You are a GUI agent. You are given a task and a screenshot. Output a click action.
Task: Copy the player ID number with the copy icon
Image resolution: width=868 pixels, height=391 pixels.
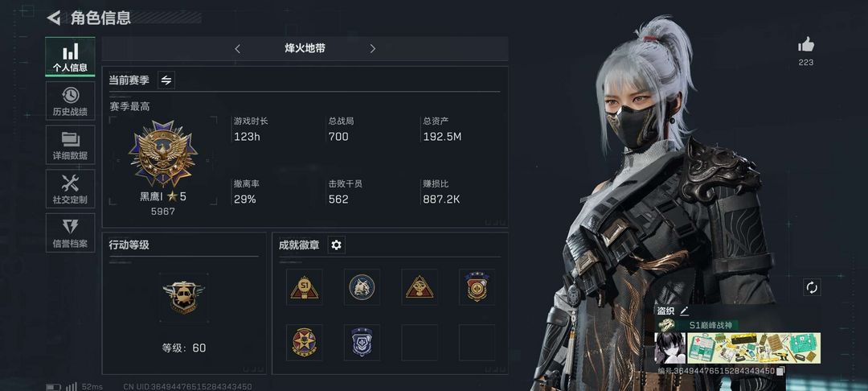[780, 371]
